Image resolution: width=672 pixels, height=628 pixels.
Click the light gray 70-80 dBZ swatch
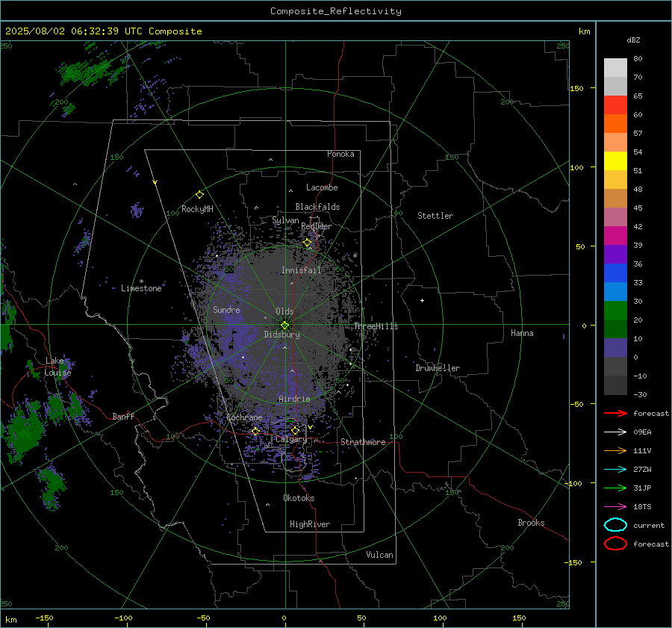(x=615, y=68)
